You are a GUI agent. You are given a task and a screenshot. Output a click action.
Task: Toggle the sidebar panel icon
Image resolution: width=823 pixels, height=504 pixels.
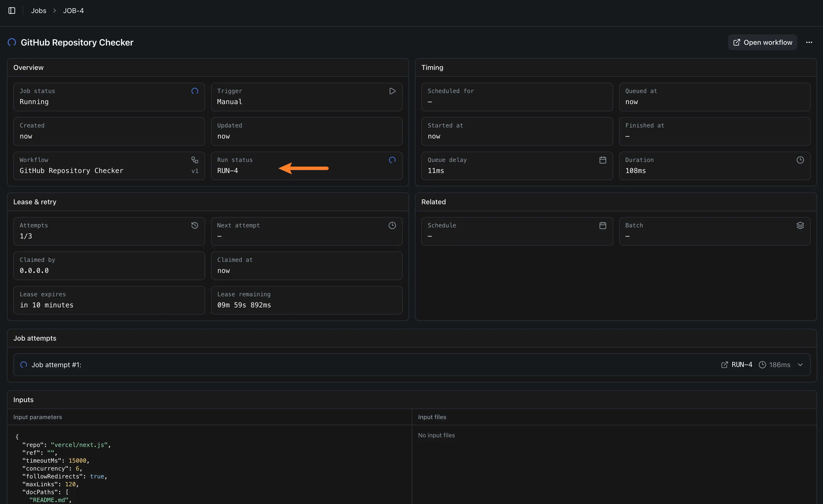[12, 11]
